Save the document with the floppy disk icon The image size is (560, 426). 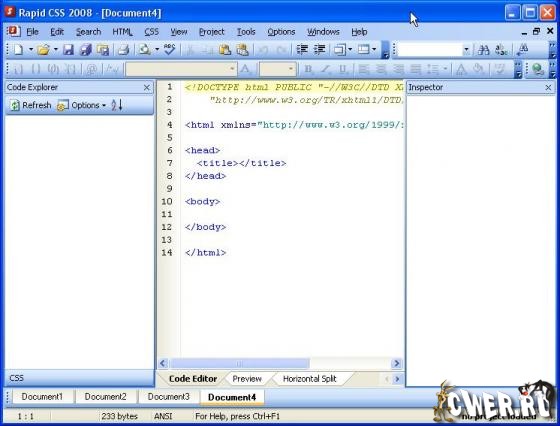69,50
